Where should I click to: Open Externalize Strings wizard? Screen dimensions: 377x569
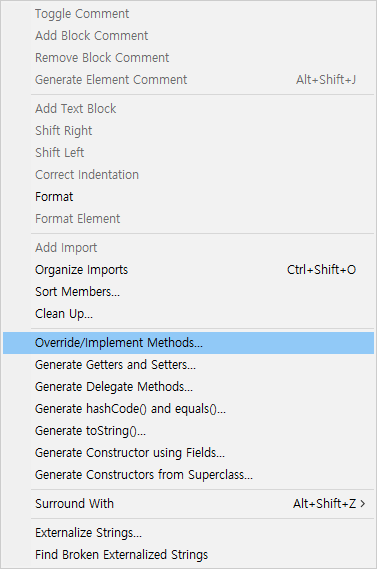pos(188,533)
